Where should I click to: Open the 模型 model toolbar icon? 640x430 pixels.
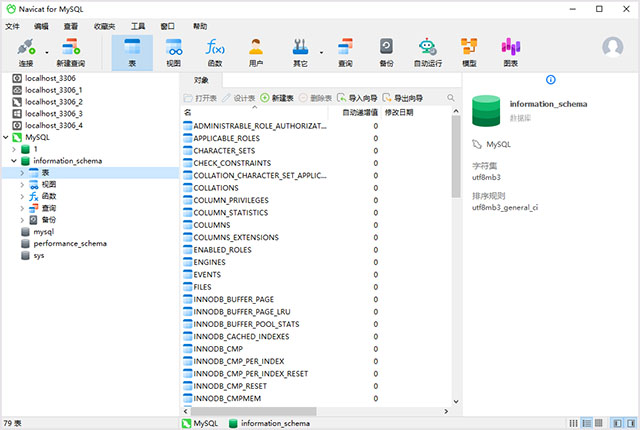pyautogui.click(x=469, y=52)
